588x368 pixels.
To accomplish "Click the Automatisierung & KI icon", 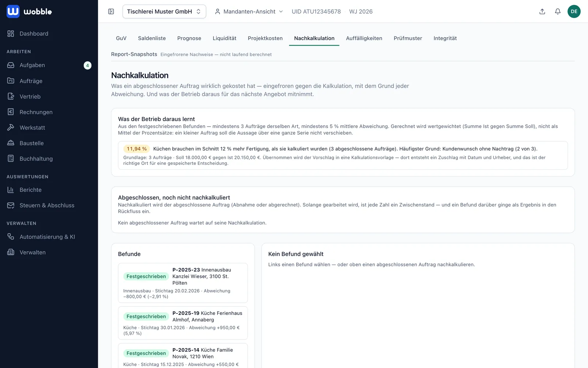I will coord(11,237).
